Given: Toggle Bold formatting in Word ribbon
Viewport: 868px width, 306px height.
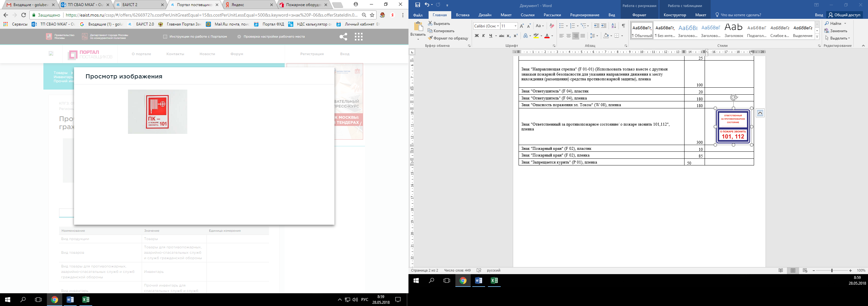Looking at the screenshot, I should (x=476, y=36).
